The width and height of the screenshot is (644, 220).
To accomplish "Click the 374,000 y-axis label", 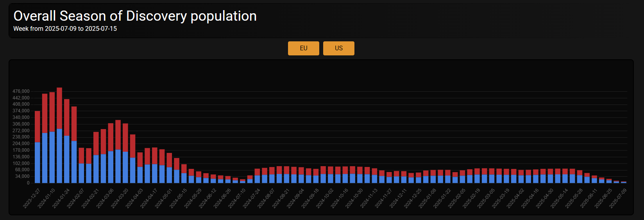I will tap(21, 111).
